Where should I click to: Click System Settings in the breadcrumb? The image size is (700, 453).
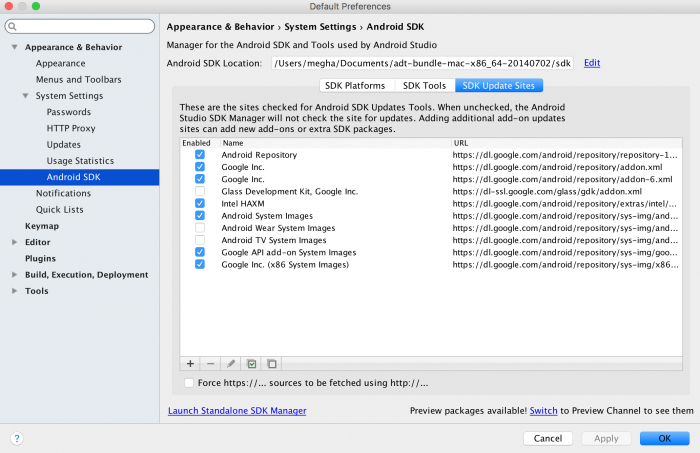pyautogui.click(x=320, y=27)
